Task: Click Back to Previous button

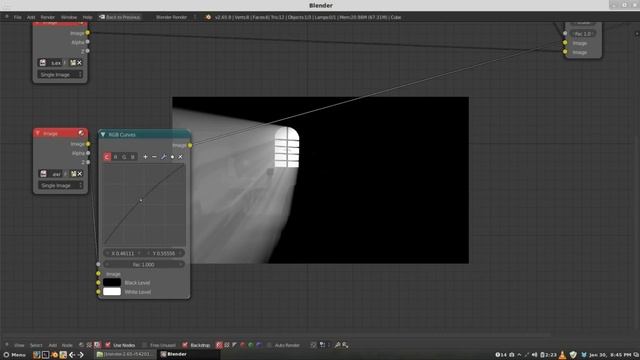Action: click(x=120, y=17)
